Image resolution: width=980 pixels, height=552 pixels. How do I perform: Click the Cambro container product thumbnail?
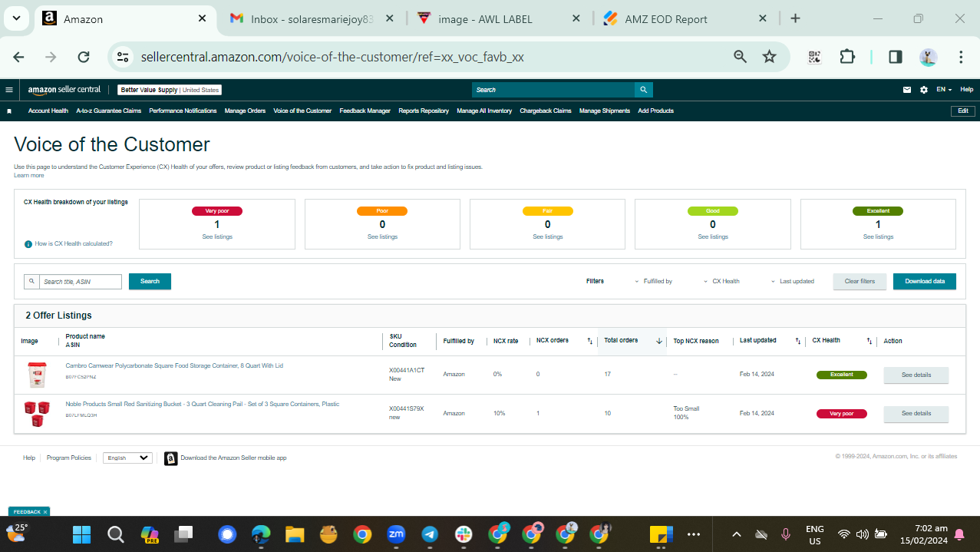(x=37, y=375)
